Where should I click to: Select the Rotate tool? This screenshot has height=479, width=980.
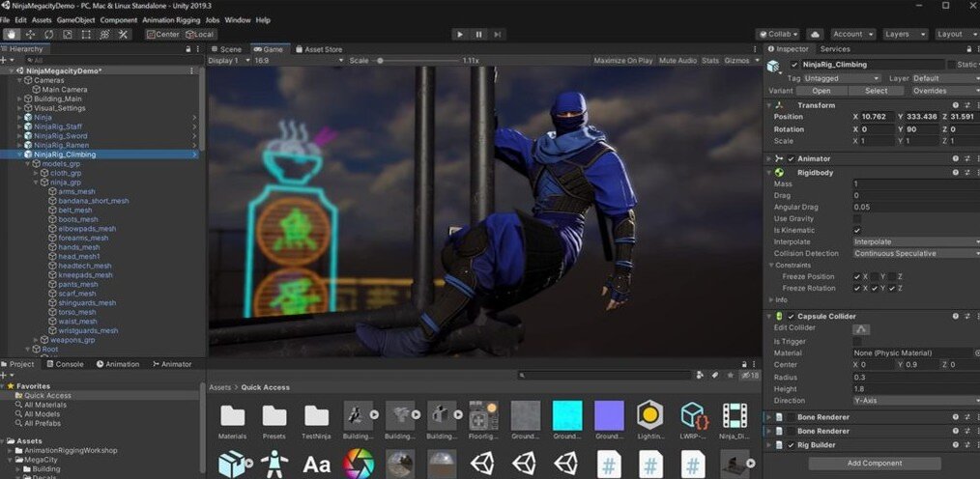point(48,35)
